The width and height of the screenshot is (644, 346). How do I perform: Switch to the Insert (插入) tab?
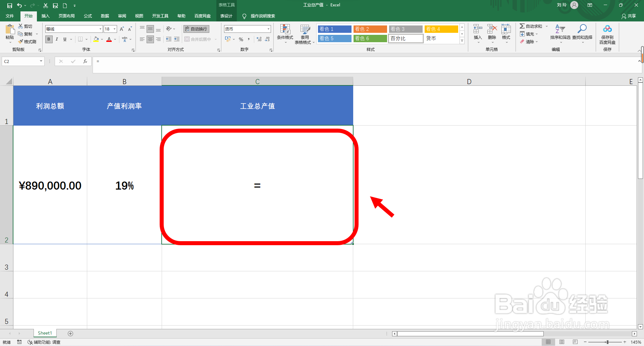click(x=45, y=16)
